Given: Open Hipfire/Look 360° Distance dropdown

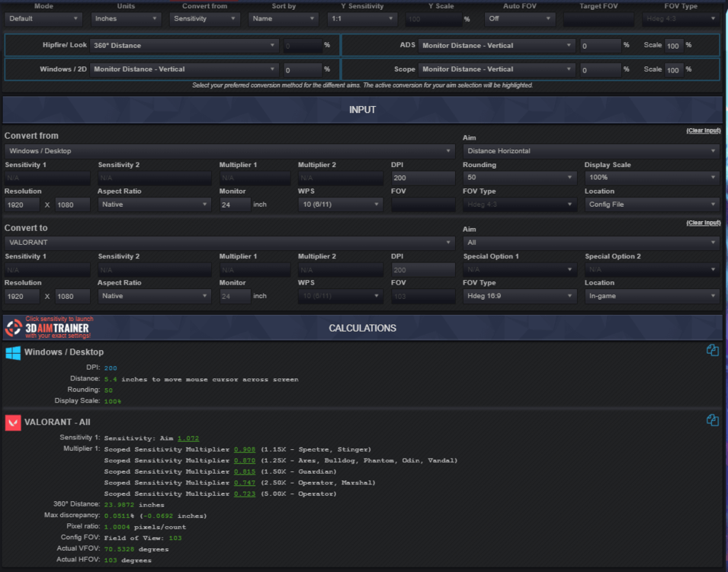Looking at the screenshot, I should pos(184,46).
